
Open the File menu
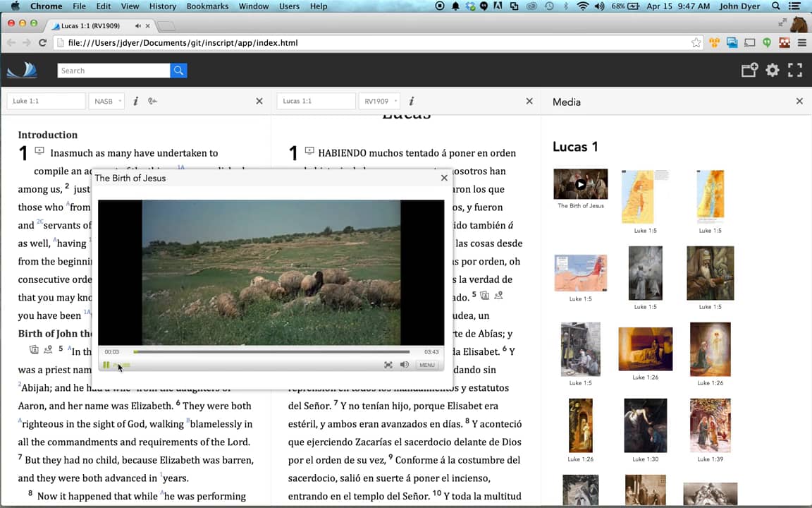pos(79,6)
